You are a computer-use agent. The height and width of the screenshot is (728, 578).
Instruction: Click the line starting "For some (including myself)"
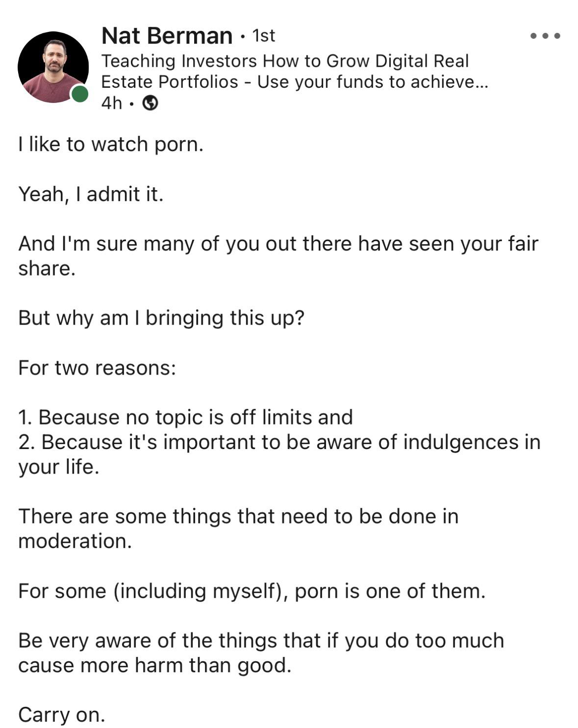pyautogui.click(x=251, y=591)
